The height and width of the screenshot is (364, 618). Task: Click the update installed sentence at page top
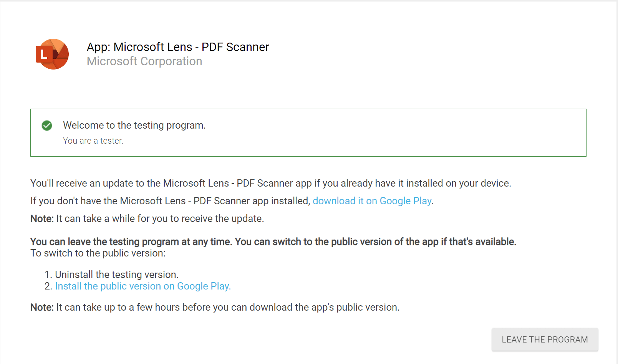tap(270, 183)
